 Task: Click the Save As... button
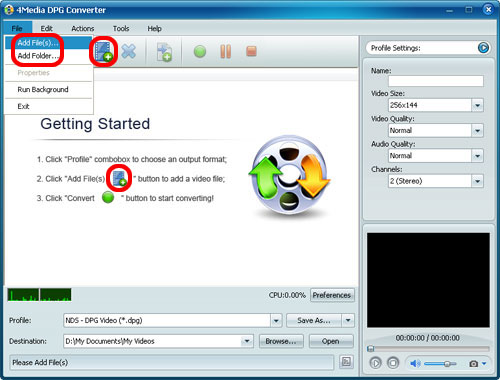point(314,321)
